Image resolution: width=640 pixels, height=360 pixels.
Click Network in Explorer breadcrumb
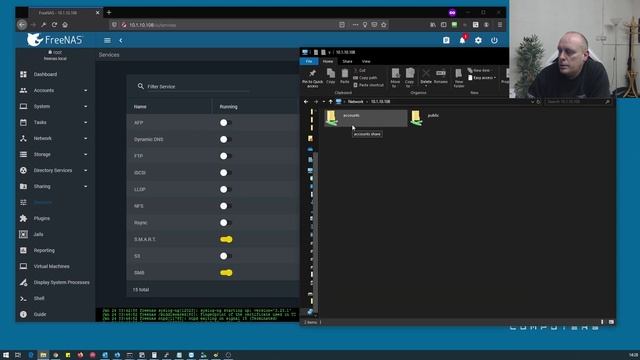point(356,102)
